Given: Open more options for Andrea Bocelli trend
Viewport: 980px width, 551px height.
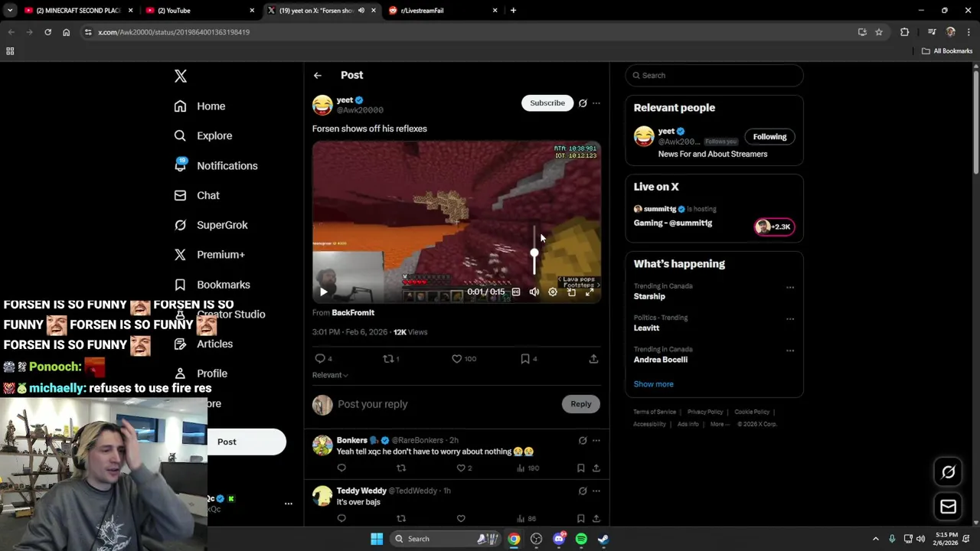Looking at the screenshot, I should [x=790, y=350].
